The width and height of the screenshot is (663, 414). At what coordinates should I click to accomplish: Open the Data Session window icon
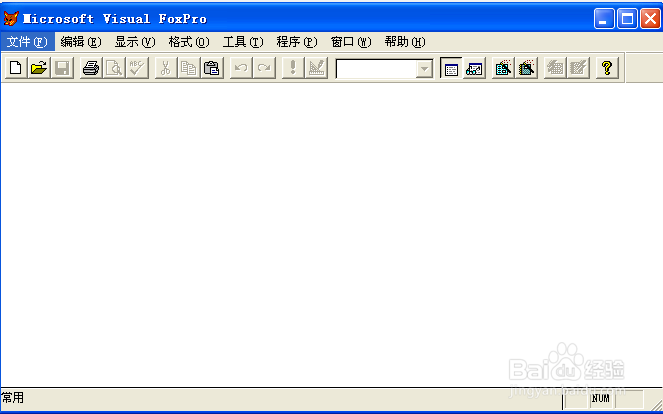(474, 68)
